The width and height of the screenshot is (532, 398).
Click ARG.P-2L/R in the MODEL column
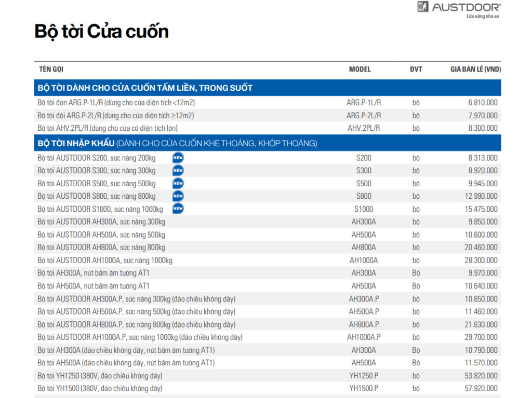click(x=364, y=116)
